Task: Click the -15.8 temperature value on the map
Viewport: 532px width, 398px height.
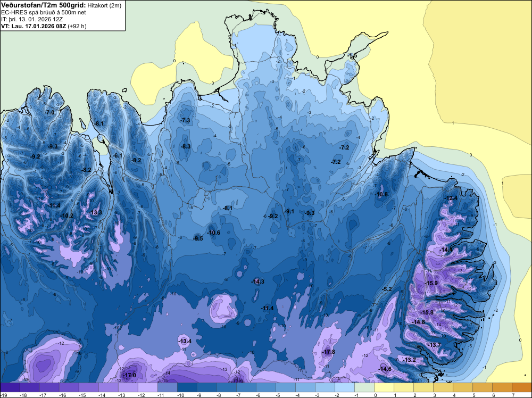Action: (427, 312)
